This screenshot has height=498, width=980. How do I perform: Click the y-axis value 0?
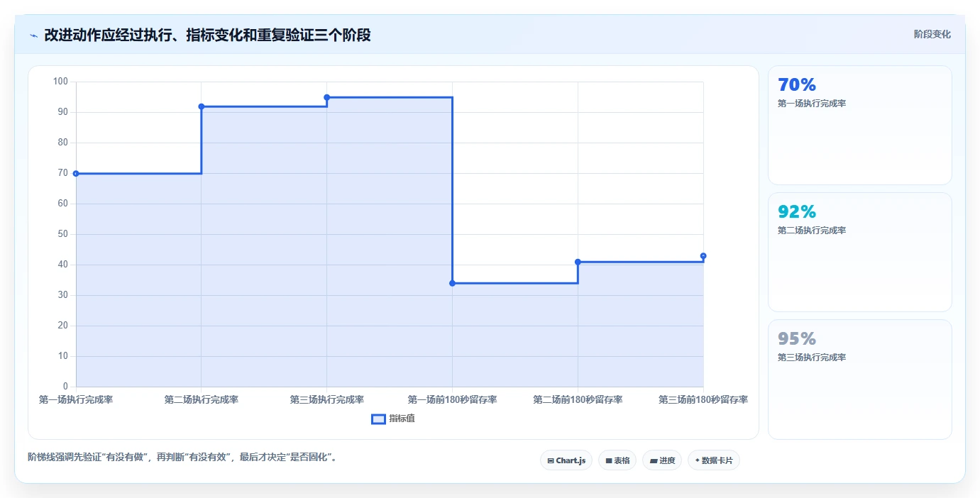pyautogui.click(x=65, y=387)
